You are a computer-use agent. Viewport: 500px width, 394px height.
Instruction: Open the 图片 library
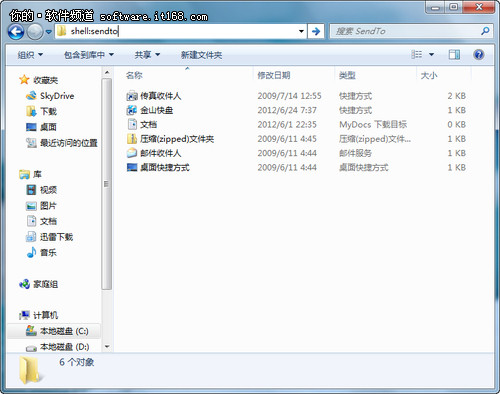[x=41, y=206]
